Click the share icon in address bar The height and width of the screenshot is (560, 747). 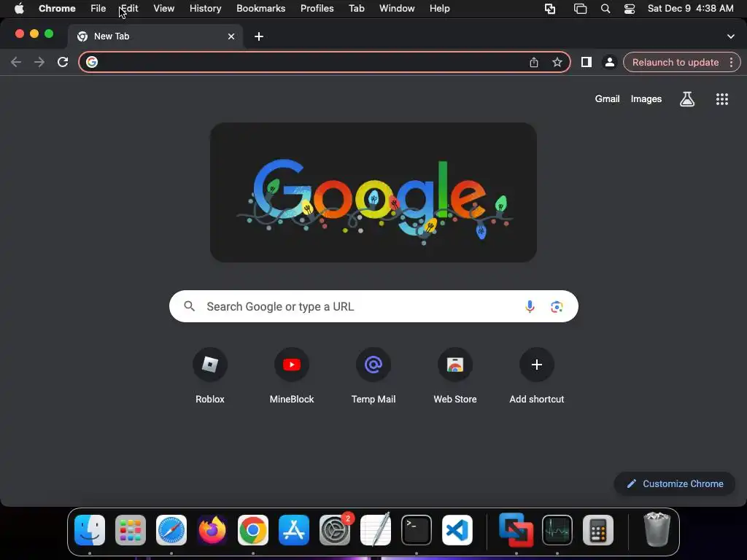click(x=533, y=62)
